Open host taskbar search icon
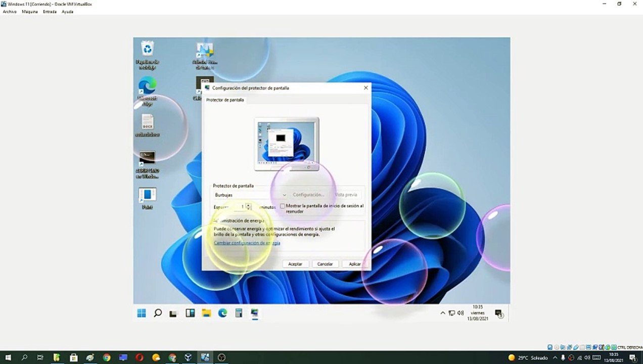 tap(24, 357)
